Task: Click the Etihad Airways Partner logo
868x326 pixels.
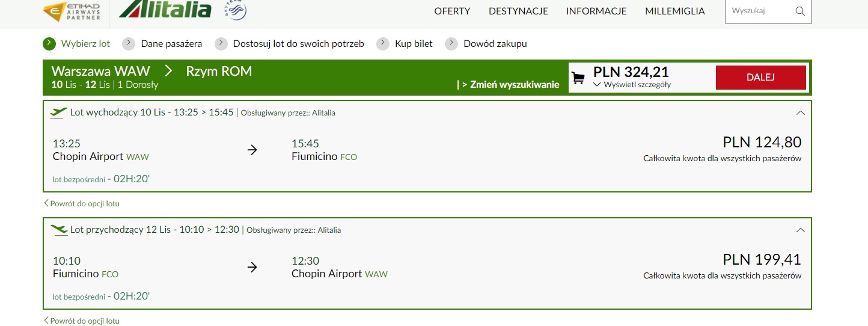Action: point(72,11)
